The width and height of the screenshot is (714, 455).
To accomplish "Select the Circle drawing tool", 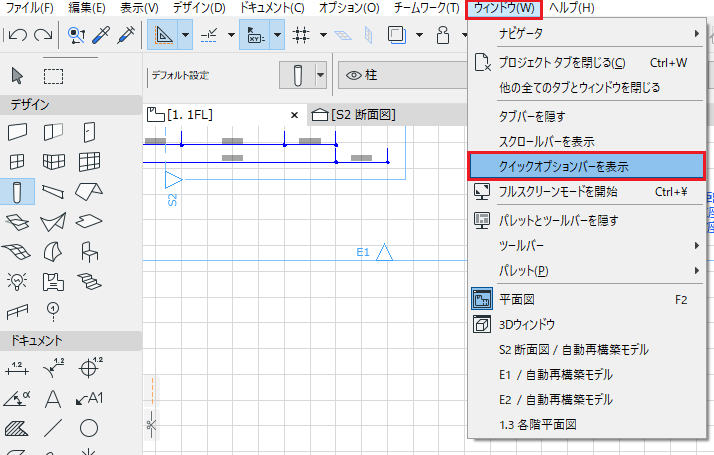I will click(89, 428).
